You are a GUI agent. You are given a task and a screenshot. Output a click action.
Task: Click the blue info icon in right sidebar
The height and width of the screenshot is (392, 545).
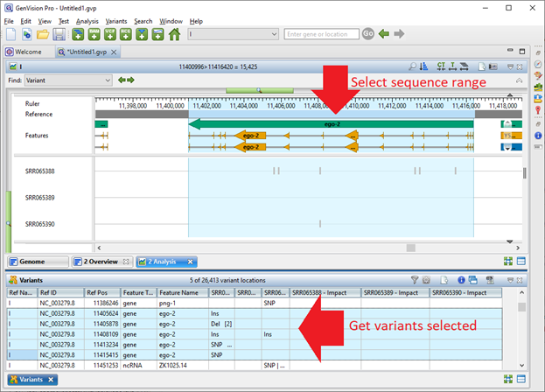538,136
